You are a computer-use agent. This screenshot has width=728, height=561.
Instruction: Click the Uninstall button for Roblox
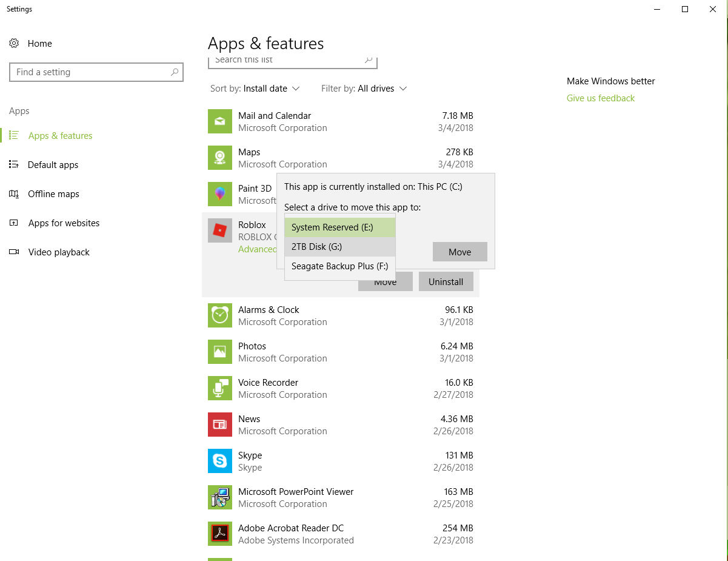446,281
